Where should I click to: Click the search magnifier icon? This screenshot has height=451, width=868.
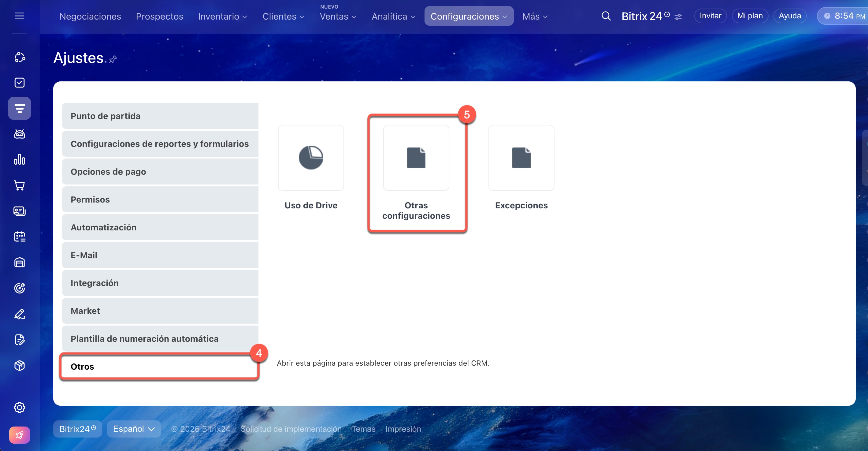click(606, 16)
